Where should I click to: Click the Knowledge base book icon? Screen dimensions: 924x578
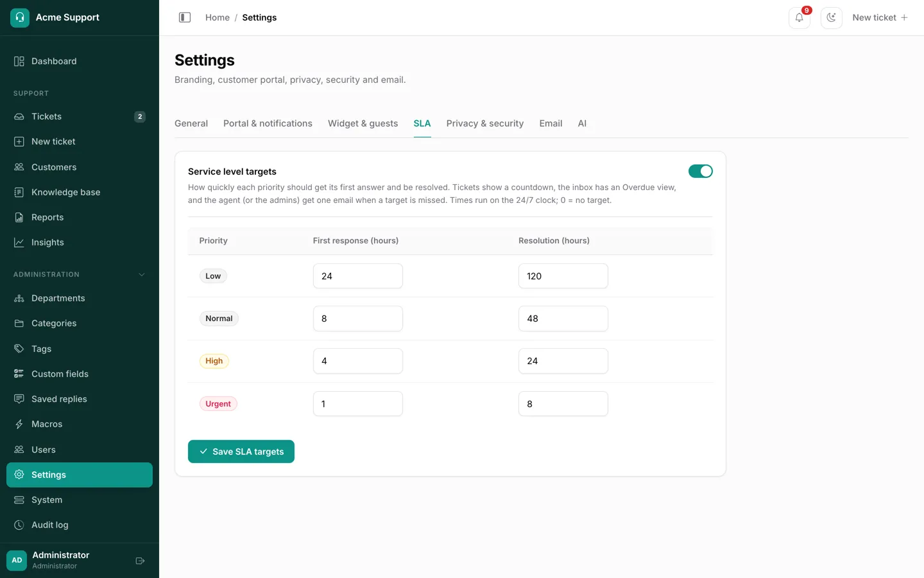(19, 192)
